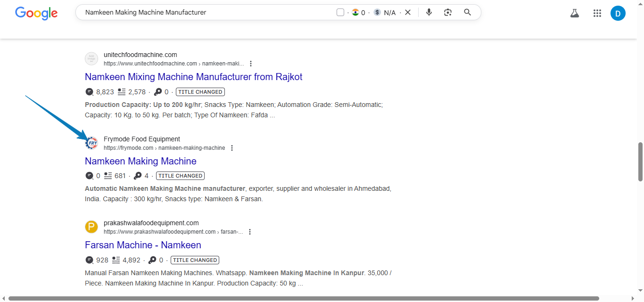
Task: Click the vertical page scrollbar thumb
Action: tap(640, 162)
